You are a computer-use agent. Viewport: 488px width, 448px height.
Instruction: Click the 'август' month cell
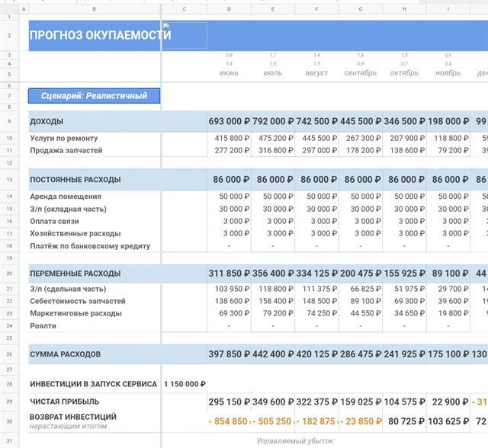pos(316,73)
